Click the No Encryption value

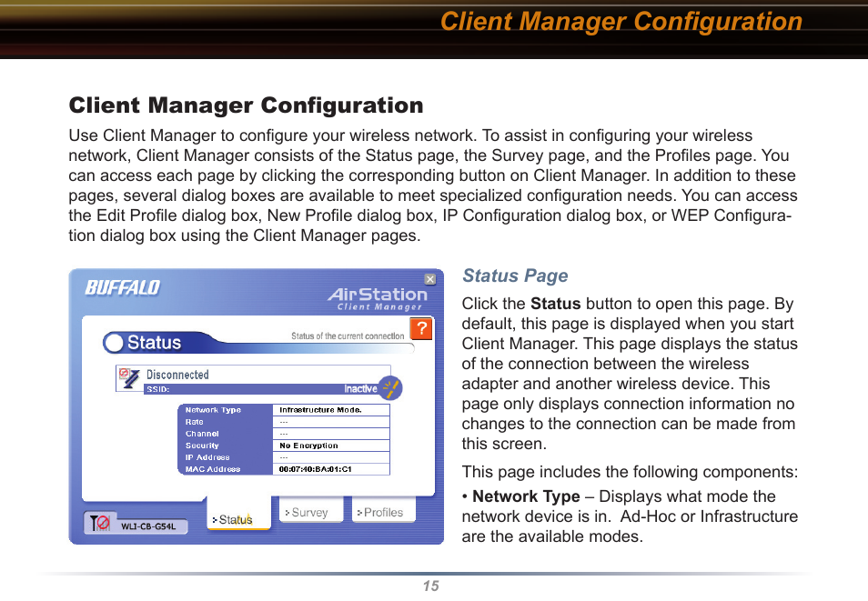pos(308,446)
